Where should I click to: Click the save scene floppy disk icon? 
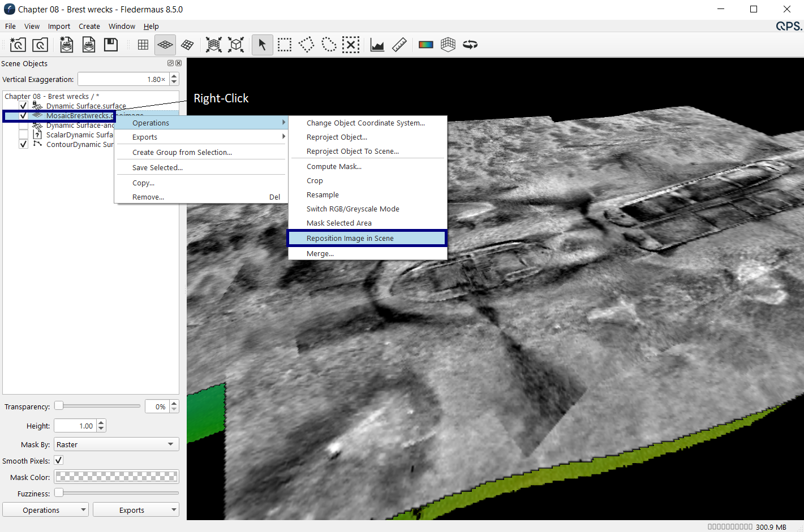pyautogui.click(x=111, y=45)
